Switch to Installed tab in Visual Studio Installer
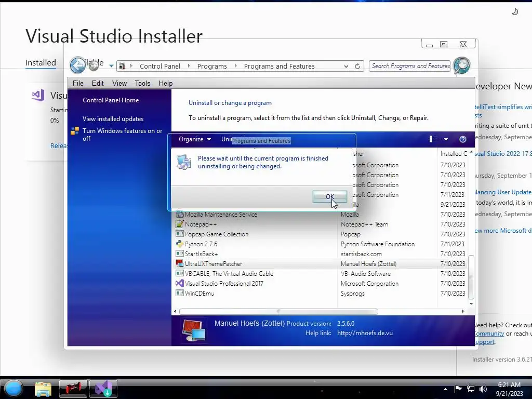 (41, 63)
